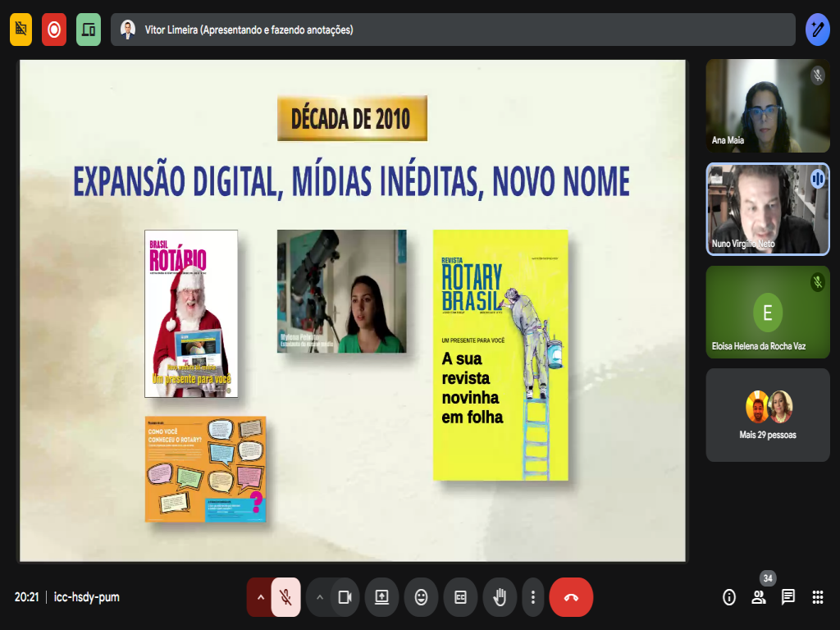
Task: Unmute the microphone
Action: (285, 597)
